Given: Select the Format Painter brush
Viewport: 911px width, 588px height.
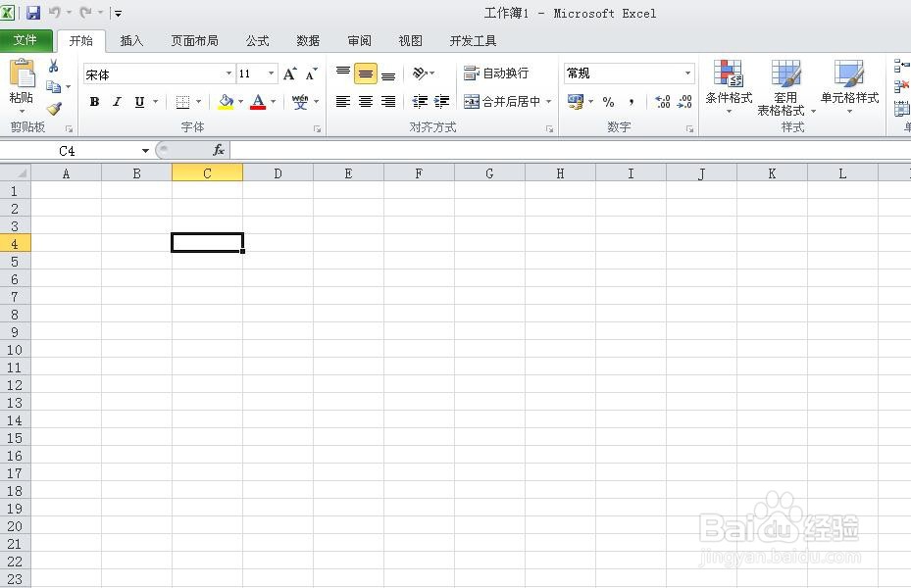Looking at the screenshot, I should click(54, 109).
